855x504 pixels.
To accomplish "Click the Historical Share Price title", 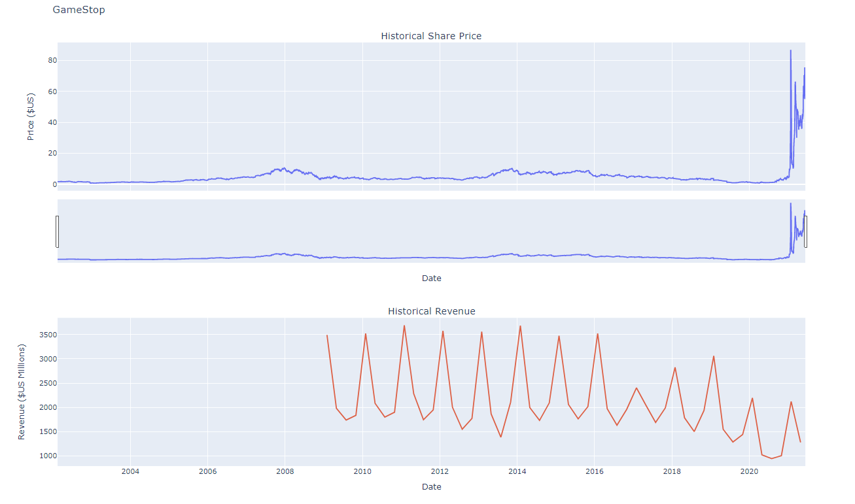I will click(431, 36).
